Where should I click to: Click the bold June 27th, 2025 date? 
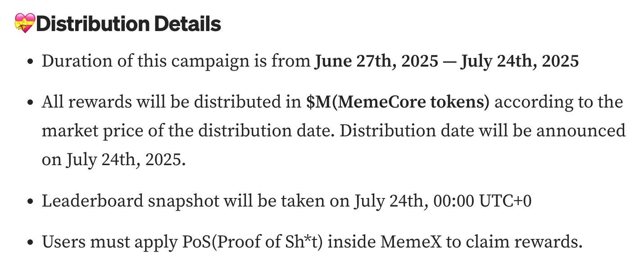coord(376,60)
